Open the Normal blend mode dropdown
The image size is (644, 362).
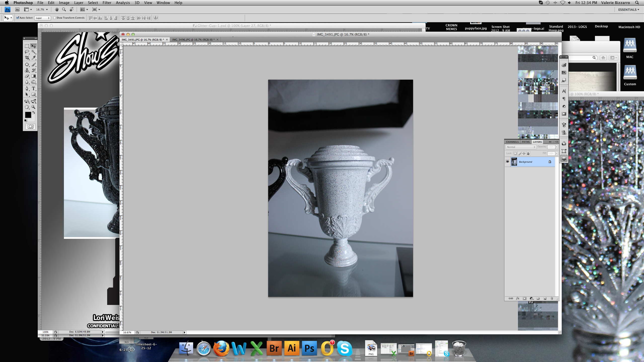click(x=520, y=147)
